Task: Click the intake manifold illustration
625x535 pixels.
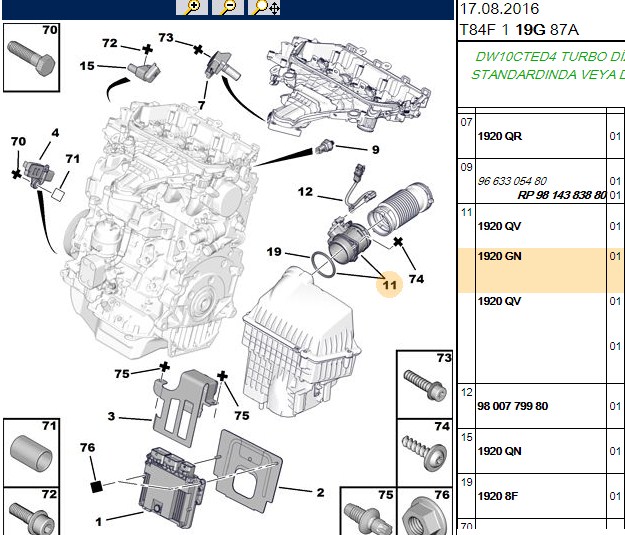Action: pyautogui.click(x=349, y=86)
